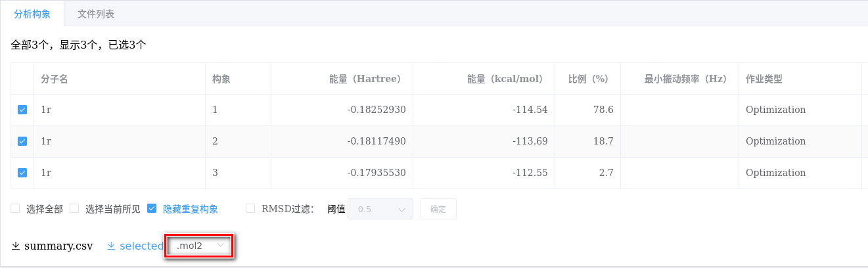
Task: Toggle the 隐藏重复构象 checkbox
Action: 152,209
